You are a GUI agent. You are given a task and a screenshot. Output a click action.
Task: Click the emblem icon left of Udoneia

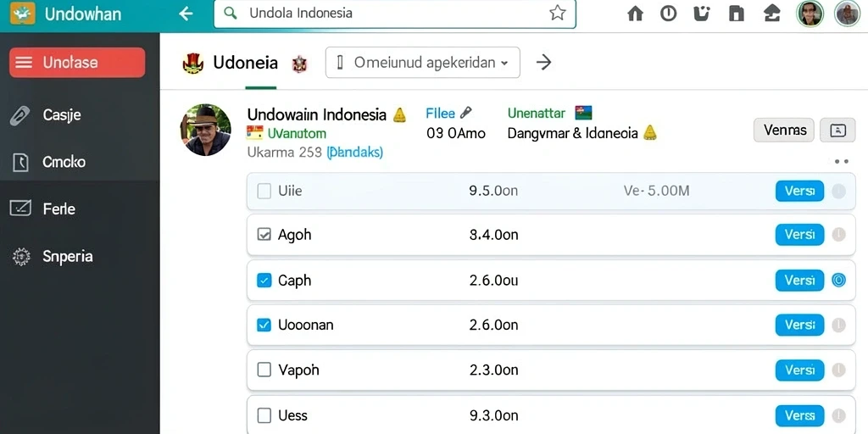tap(193, 63)
